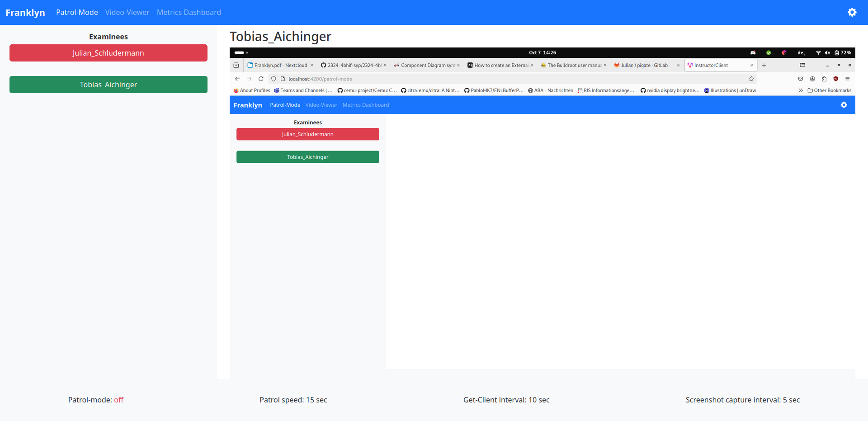868x421 pixels.
Task: Select the 'How to create an External' browser tab
Action: pos(500,65)
